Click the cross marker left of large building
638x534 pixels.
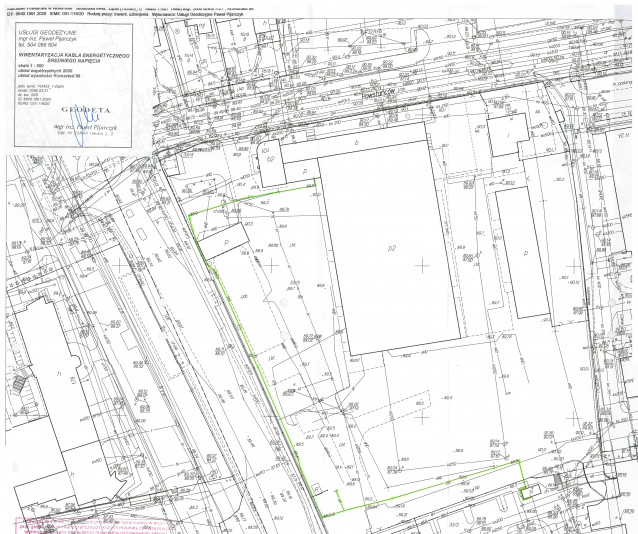tap(272, 265)
